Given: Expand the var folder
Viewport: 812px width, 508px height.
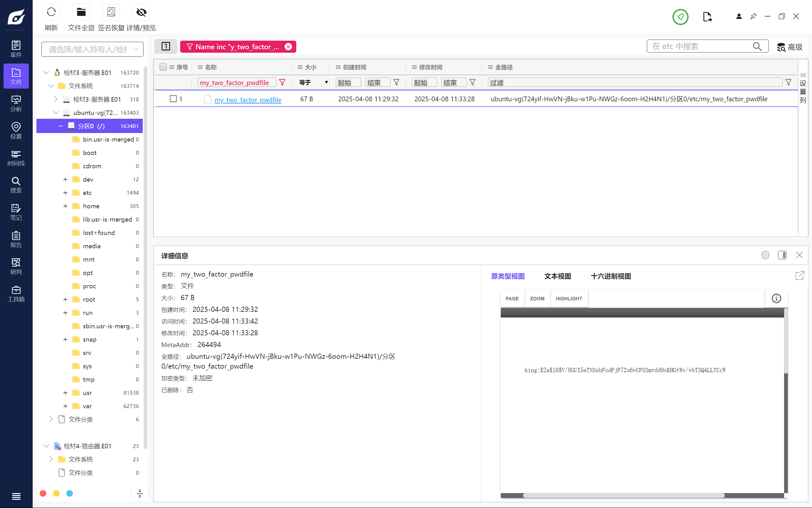Looking at the screenshot, I should [65, 406].
